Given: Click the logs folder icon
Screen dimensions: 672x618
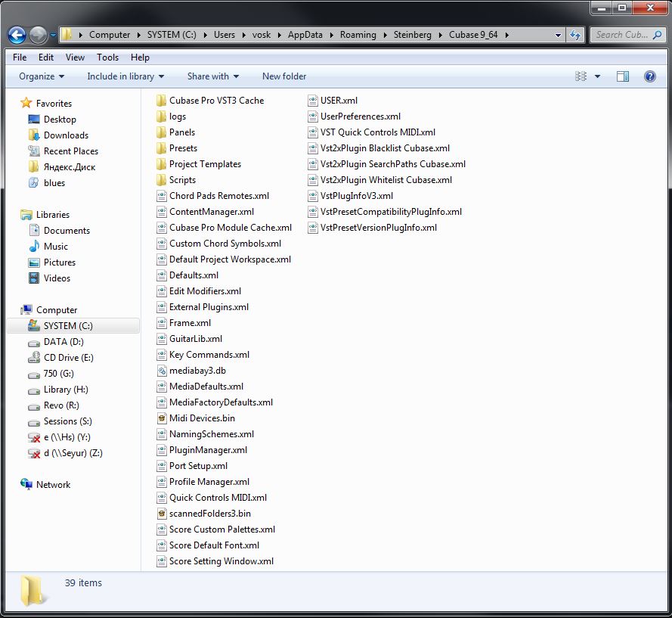Looking at the screenshot, I should coord(161,116).
